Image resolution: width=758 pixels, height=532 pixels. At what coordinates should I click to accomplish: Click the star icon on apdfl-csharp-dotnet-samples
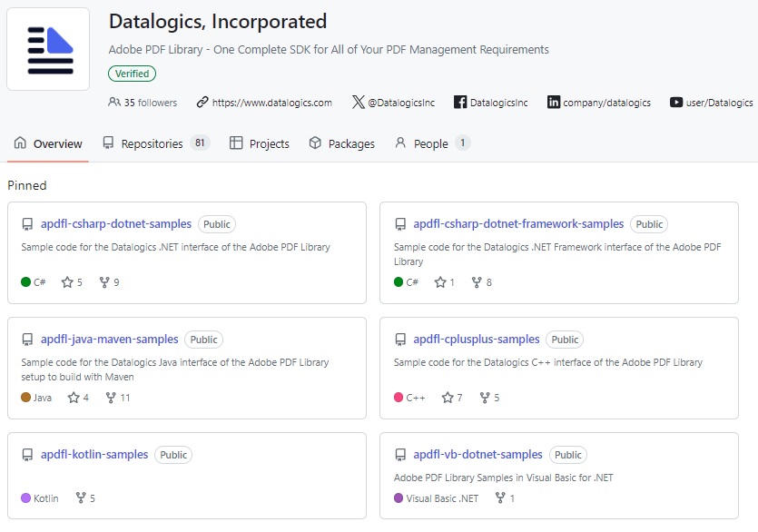[67, 282]
